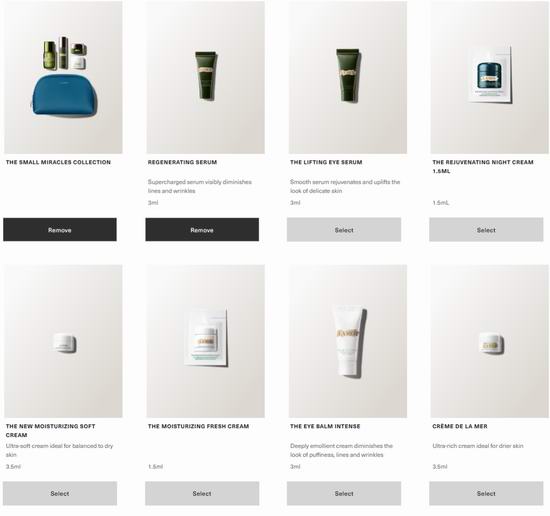The height and width of the screenshot is (516, 550).
Task: Open The Eye Balm Intense title link
Action: click(325, 426)
